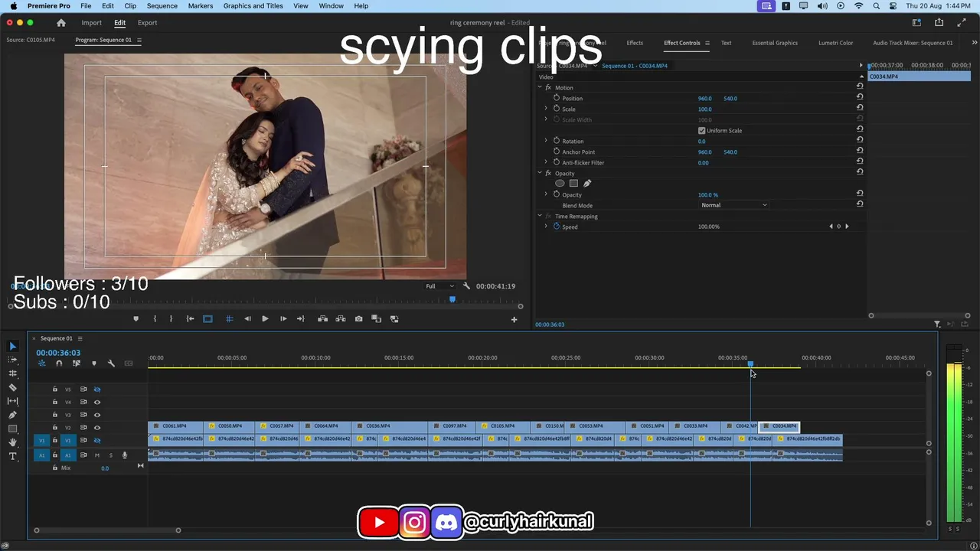This screenshot has width=980, height=551.
Task: Click the Lift button
Action: click(x=322, y=319)
